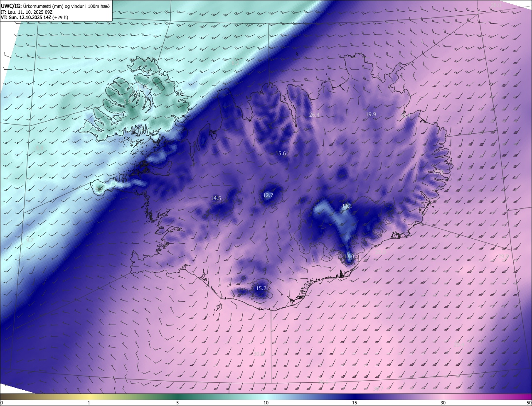Viewport: 532px width, 406px height.
Task: Click the colour scale tick labelled 0
Action: click(x=1, y=403)
